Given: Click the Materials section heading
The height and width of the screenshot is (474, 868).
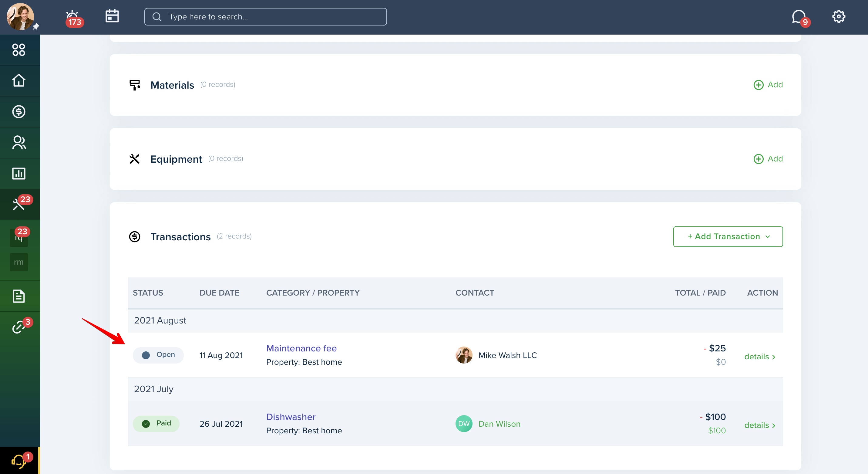Looking at the screenshot, I should pyautogui.click(x=172, y=85).
